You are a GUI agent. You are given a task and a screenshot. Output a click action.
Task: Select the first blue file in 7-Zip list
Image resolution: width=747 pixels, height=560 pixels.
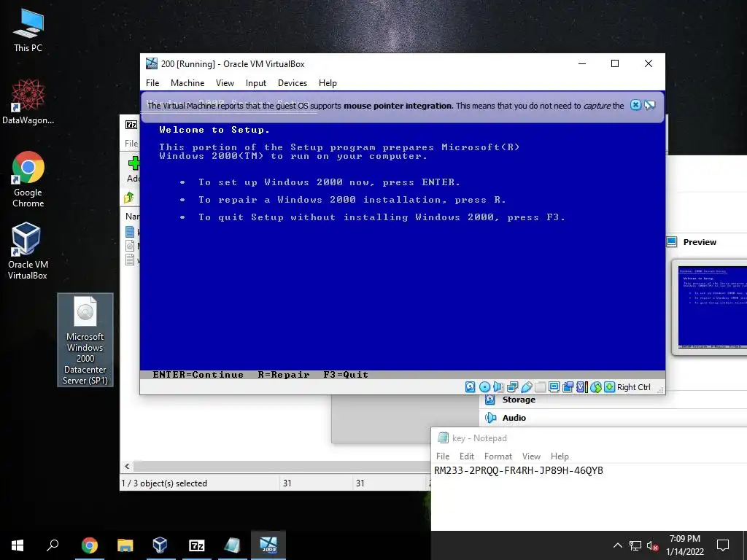[x=130, y=232]
